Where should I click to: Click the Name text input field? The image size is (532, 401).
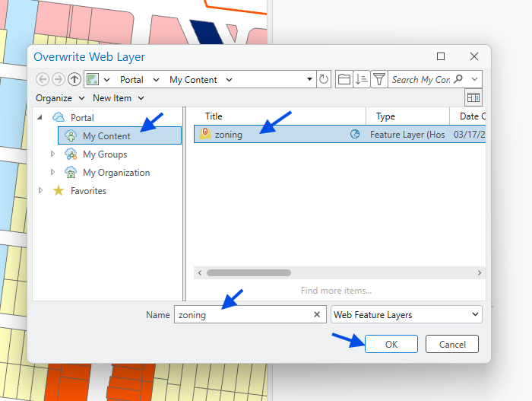pyautogui.click(x=242, y=315)
